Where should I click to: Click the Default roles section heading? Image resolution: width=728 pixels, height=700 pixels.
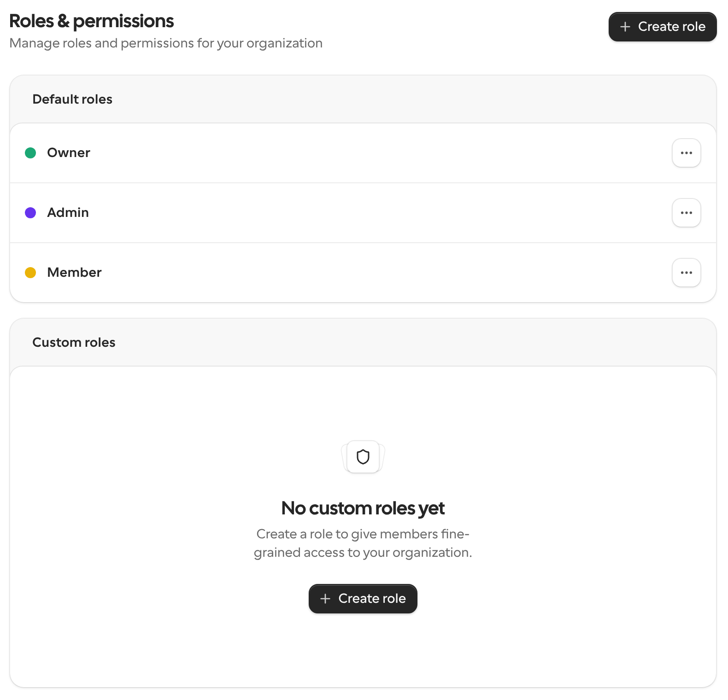coord(72,99)
